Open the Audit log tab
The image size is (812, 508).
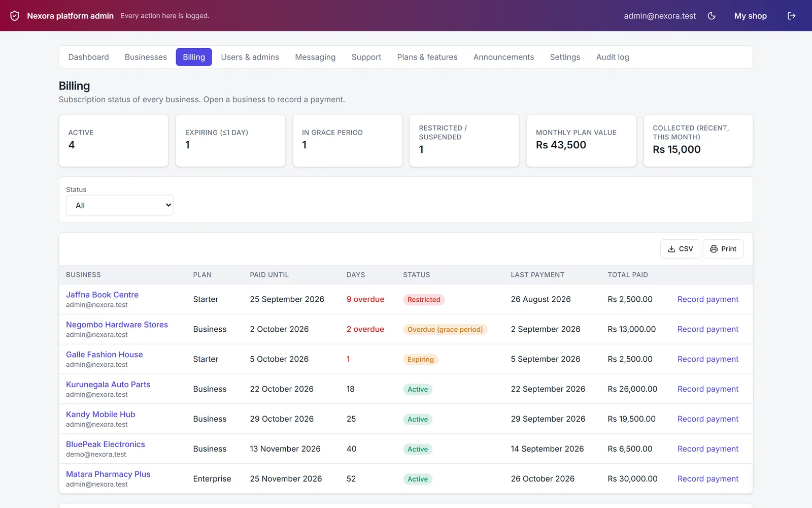pyautogui.click(x=613, y=57)
